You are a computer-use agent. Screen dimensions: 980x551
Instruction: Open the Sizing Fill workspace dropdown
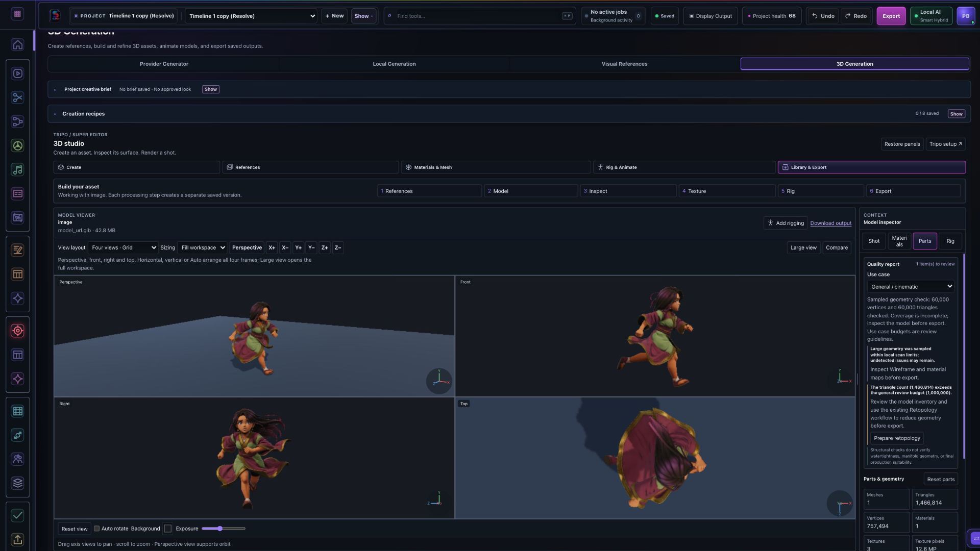[x=203, y=248]
